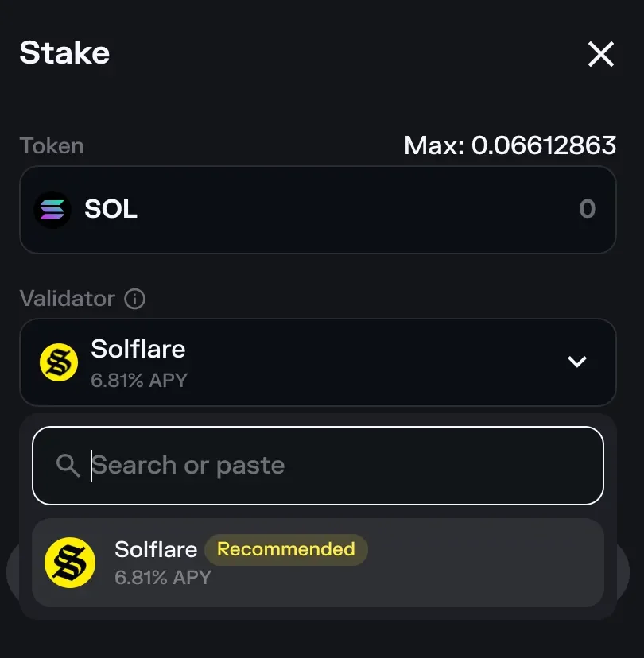Image resolution: width=644 pixels, height=658 pixels.
Task: Tap the search icon inside the search field
Action: point(68,465)
